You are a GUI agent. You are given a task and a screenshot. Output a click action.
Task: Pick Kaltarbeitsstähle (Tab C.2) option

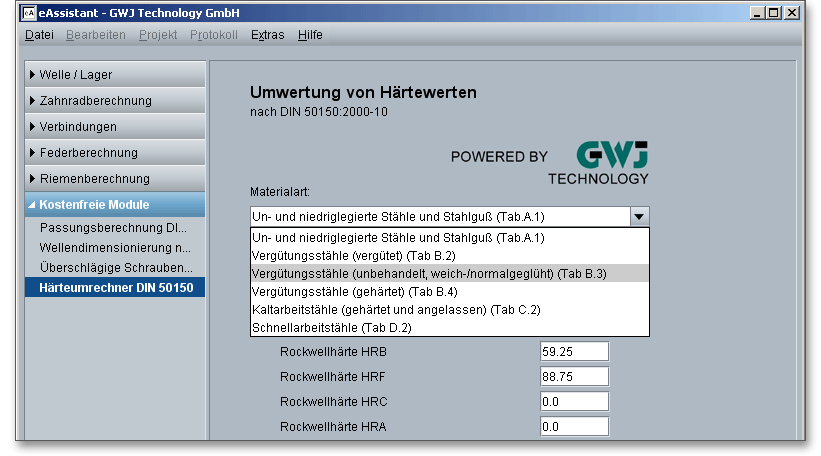396,309
